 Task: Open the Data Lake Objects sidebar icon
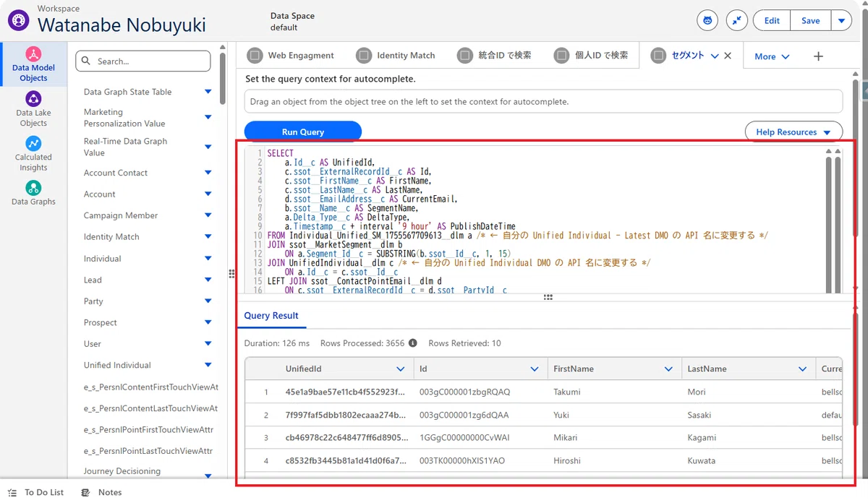coord(33,99)
